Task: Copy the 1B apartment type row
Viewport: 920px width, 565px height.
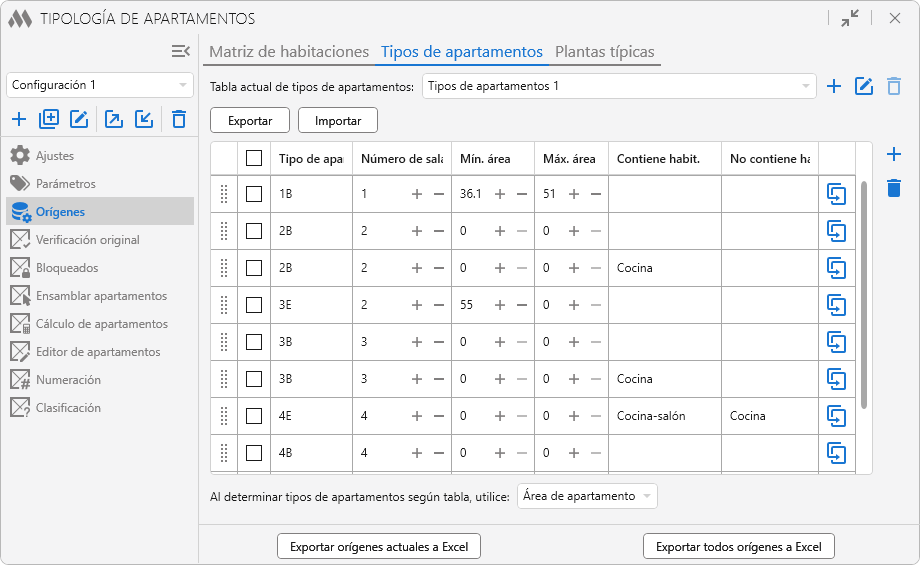Action: point(836,194)
